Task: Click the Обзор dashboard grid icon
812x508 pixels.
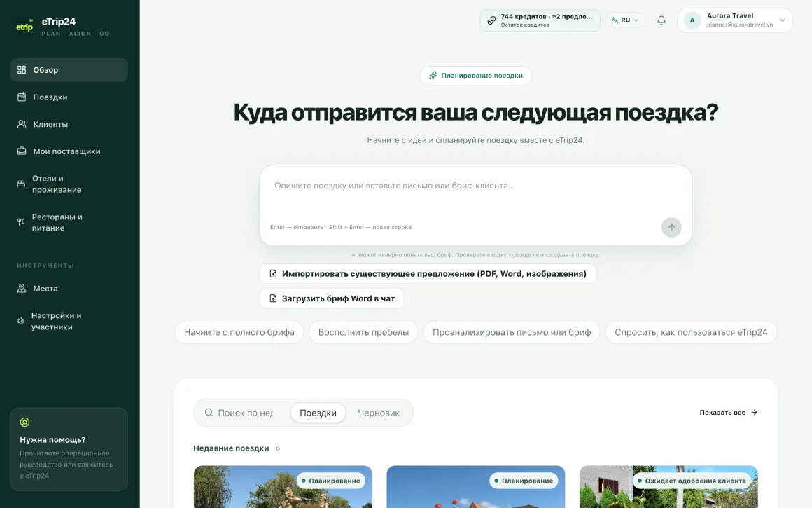Action: (x=22, y=69)
